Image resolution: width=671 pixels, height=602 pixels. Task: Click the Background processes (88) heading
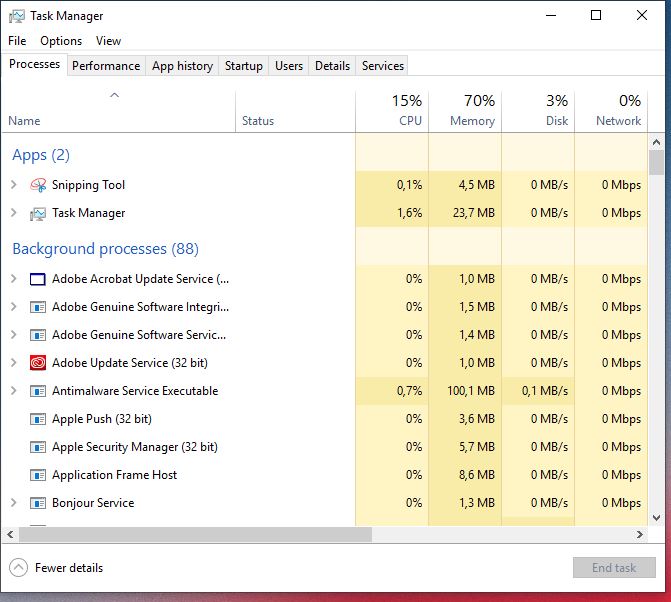(106, 249)
